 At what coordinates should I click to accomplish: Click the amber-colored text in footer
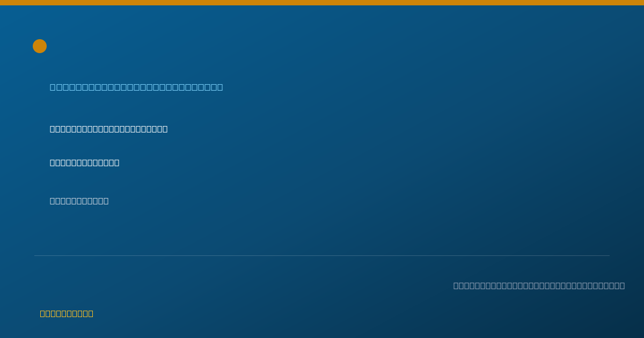[x=67, y=313]
